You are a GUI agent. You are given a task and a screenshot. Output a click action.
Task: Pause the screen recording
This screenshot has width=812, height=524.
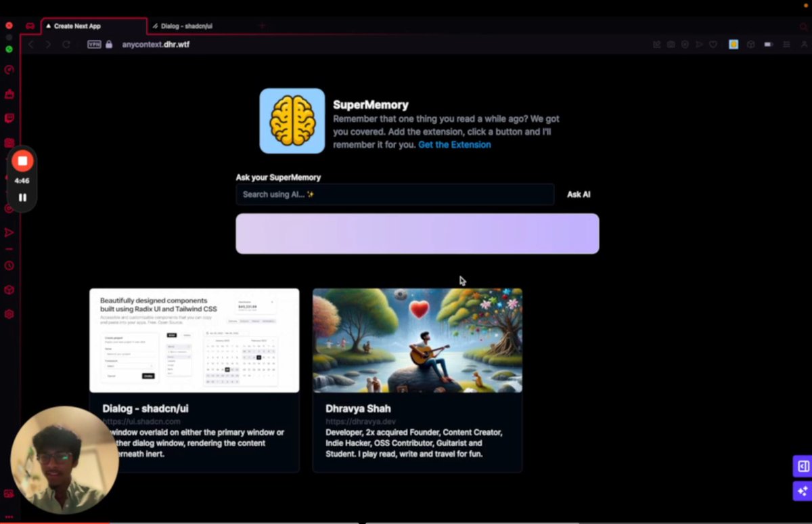22,198
